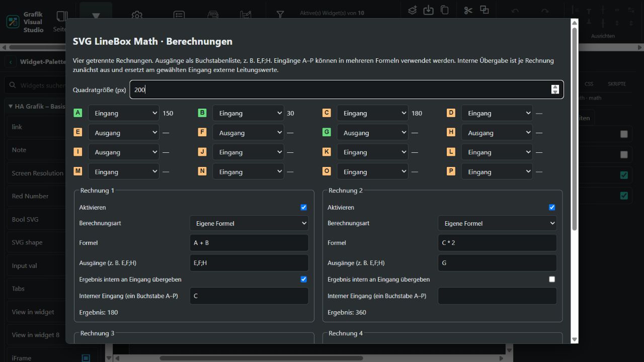Click the scissors cut icon in toolbar

[468, 10]
